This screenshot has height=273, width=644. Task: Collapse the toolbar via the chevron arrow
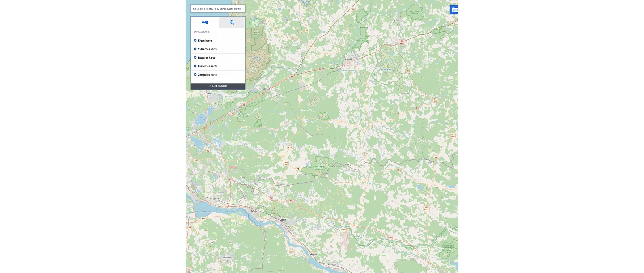(x=218, y=86)
